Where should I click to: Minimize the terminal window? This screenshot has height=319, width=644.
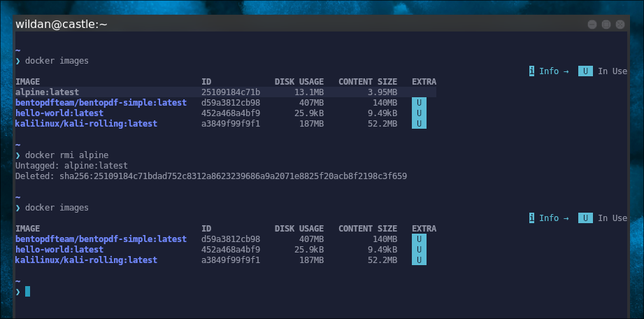592,24
